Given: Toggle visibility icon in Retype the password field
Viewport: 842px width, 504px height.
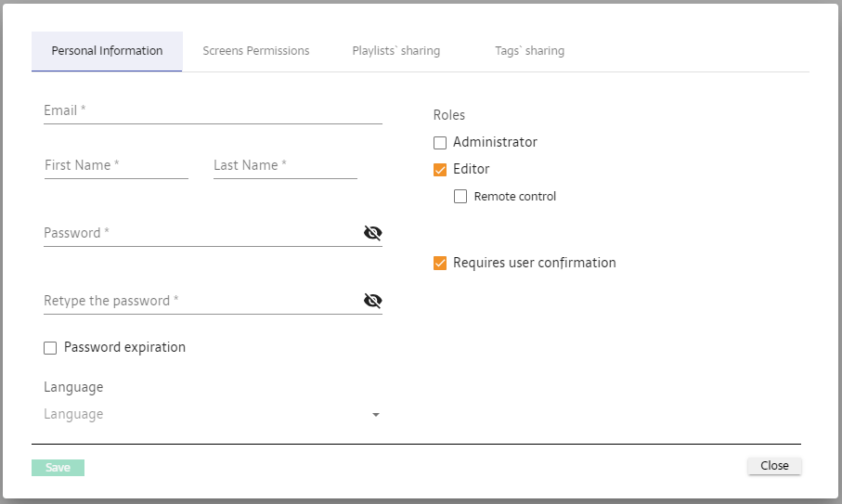Looking at the screenshot, I should pyautogui.click(x=372, y=301).
